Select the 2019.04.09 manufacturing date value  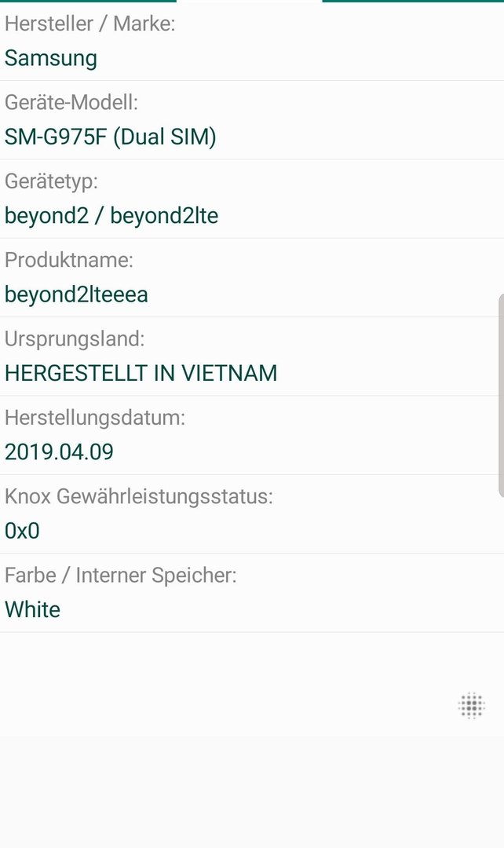tap(59, 452)
